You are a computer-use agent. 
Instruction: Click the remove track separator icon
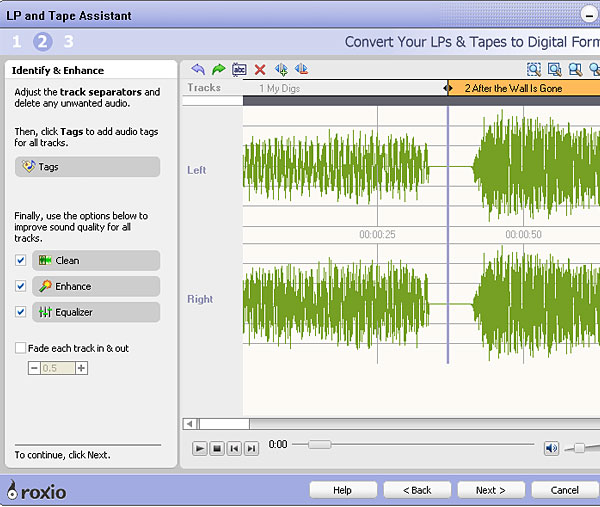click(x=301, y=69)
